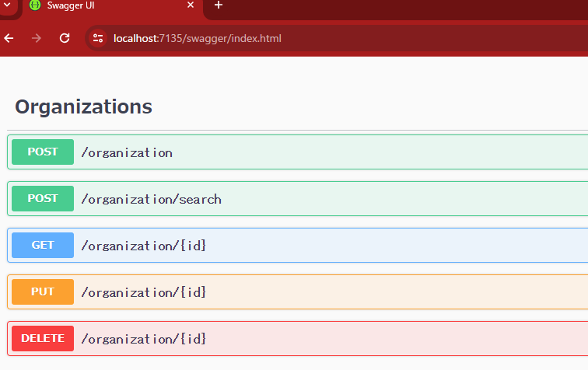Click the red DELETE method badge
This screenshot has height=370, width=588.
coord(43,338)
